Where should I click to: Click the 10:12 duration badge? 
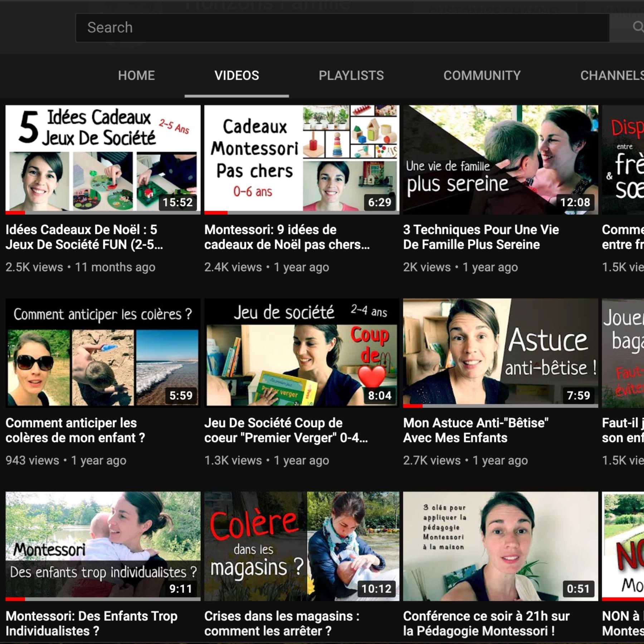tap(376, 589)
